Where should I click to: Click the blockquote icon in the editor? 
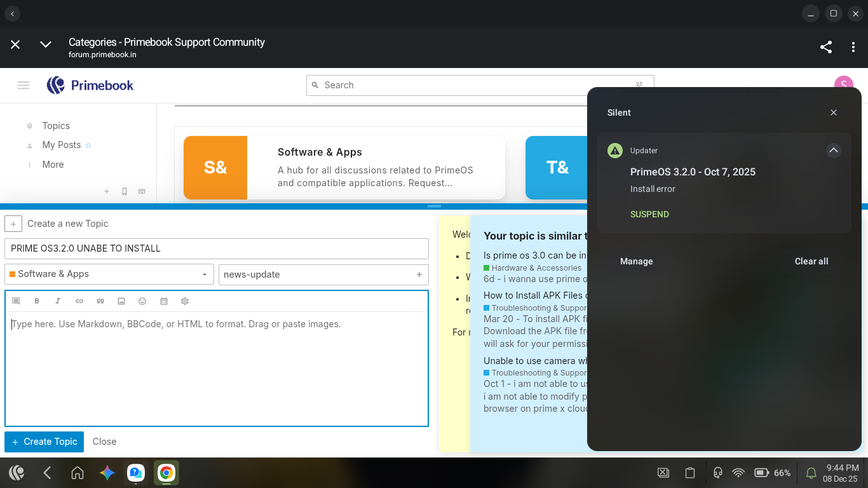(100, 301)
